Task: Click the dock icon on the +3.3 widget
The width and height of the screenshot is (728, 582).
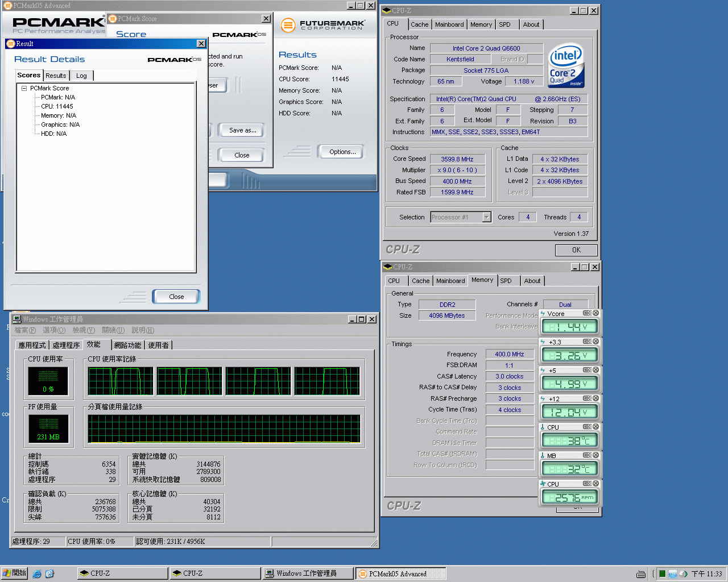Action: (x=587, y=342)
